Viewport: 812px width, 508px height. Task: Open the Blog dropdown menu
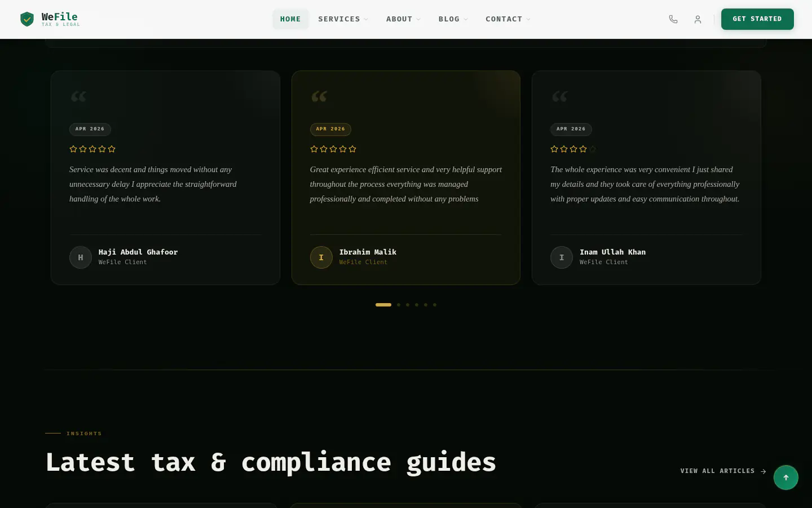coord(453,19)
